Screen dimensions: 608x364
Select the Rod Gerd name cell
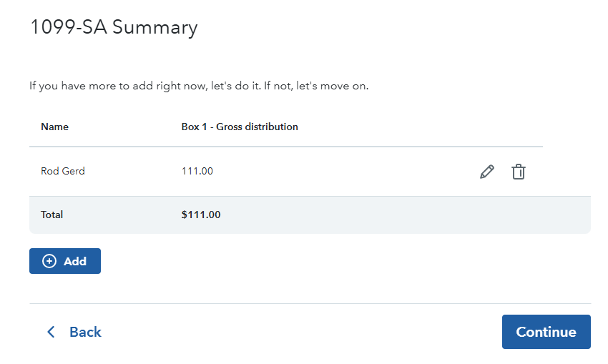(63, 171)
